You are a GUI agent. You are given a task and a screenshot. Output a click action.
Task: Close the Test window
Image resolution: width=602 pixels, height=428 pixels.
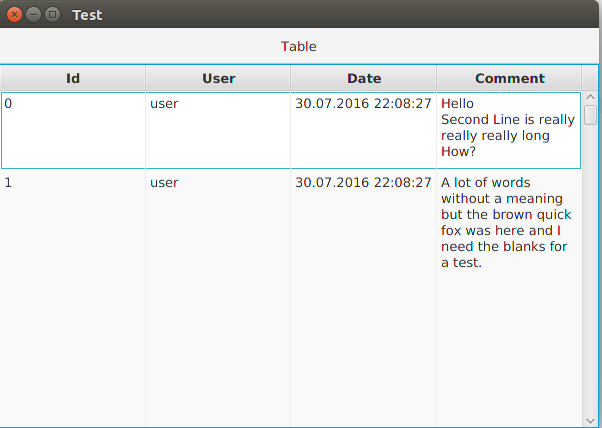[x=14, y=15]
